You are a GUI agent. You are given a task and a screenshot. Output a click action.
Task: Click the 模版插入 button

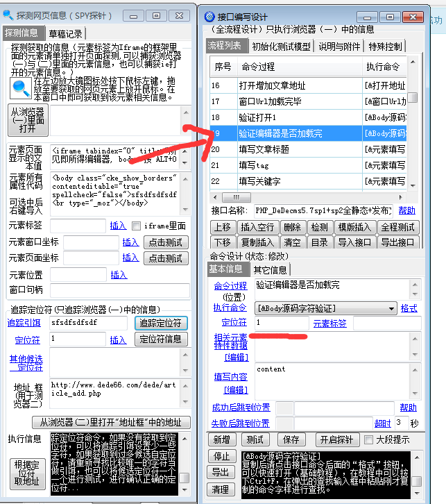[x=355, y=227]
